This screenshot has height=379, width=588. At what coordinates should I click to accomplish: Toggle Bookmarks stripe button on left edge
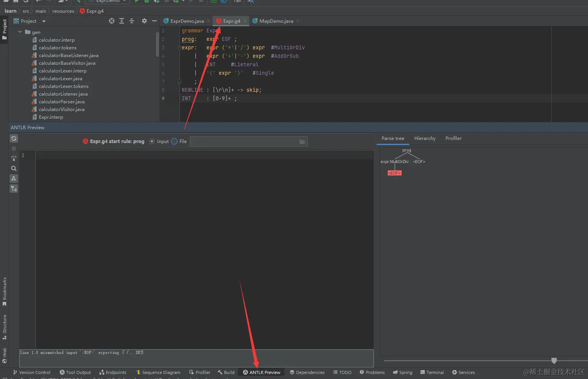(4, 292)
